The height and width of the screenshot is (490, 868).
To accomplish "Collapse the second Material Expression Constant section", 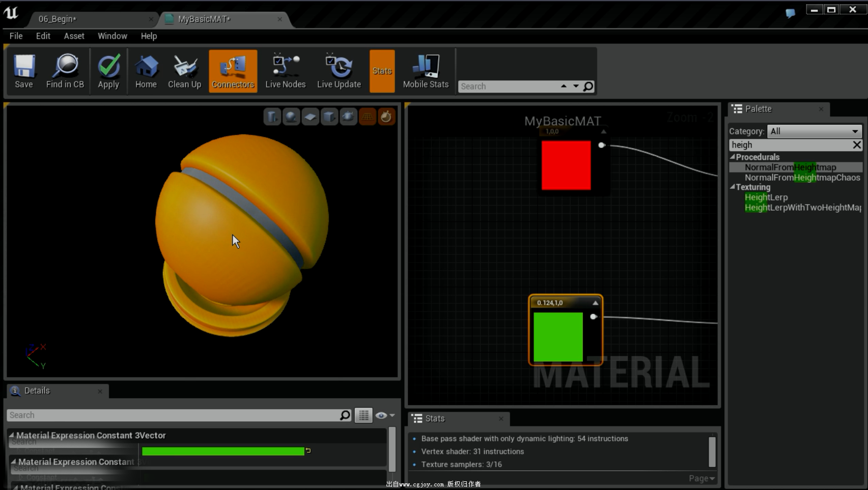I will point(14,462).
